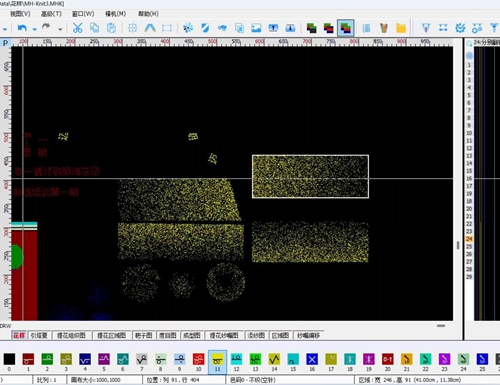Pick the yellow color code 11 swatch

(x=217, y=362)
